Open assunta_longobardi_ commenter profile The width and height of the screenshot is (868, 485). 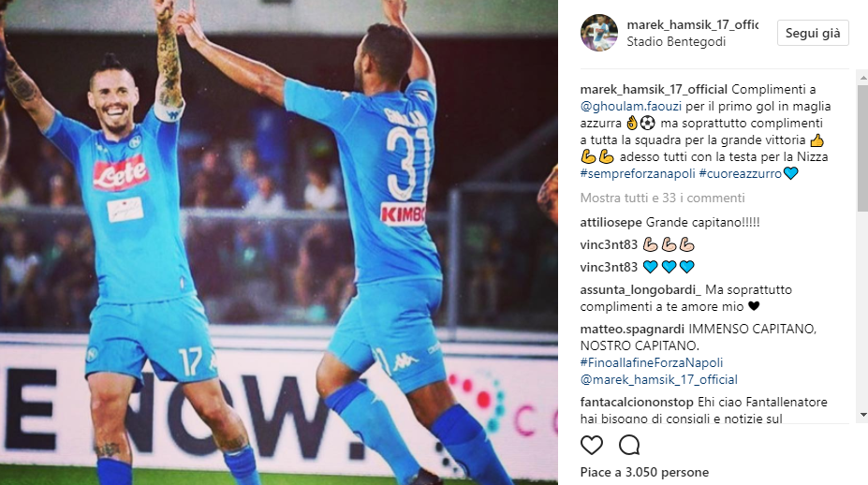coord(640,290)
